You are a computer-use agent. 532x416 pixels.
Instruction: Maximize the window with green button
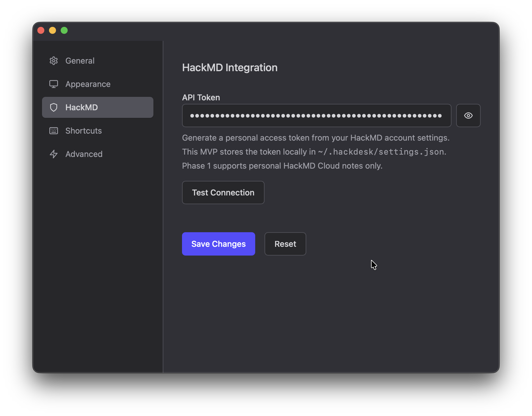coord(64,30)
